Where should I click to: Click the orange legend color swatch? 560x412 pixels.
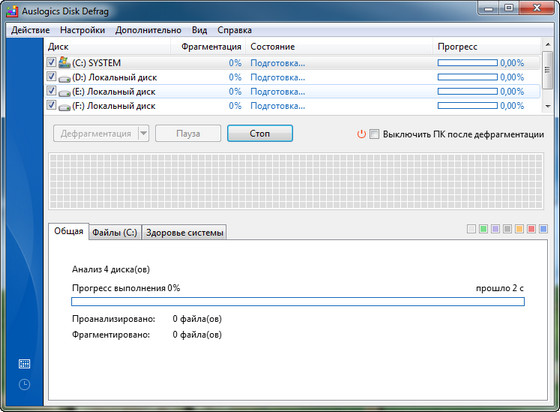(x=519, y=229)
